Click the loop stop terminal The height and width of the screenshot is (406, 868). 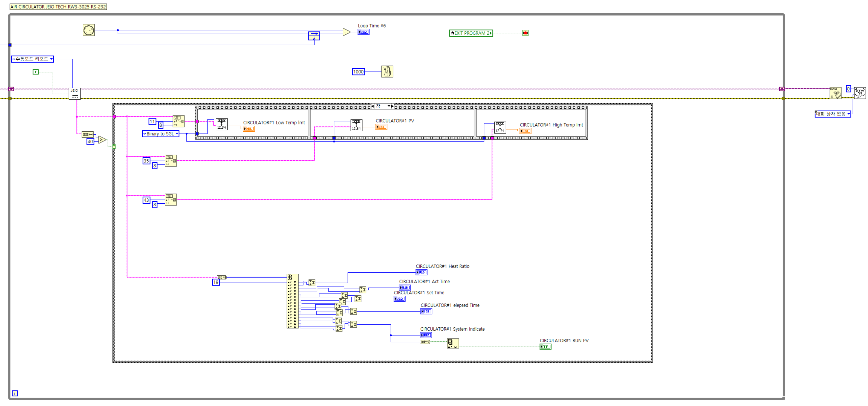525,33
